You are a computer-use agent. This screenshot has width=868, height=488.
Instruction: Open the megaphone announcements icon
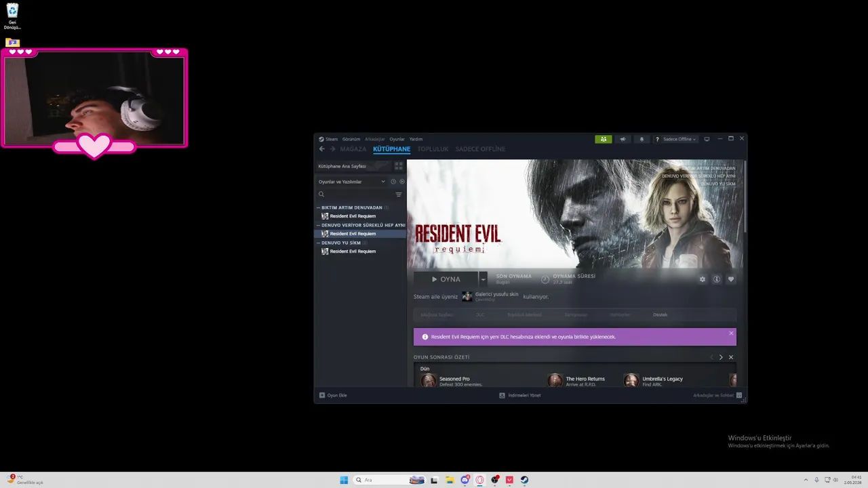tap(623, 139)
